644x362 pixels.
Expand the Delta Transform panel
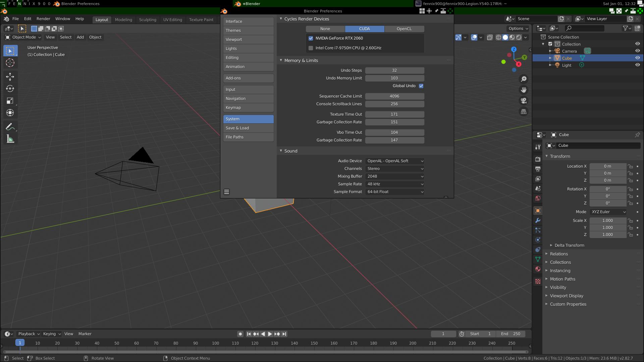coord(569,245)
